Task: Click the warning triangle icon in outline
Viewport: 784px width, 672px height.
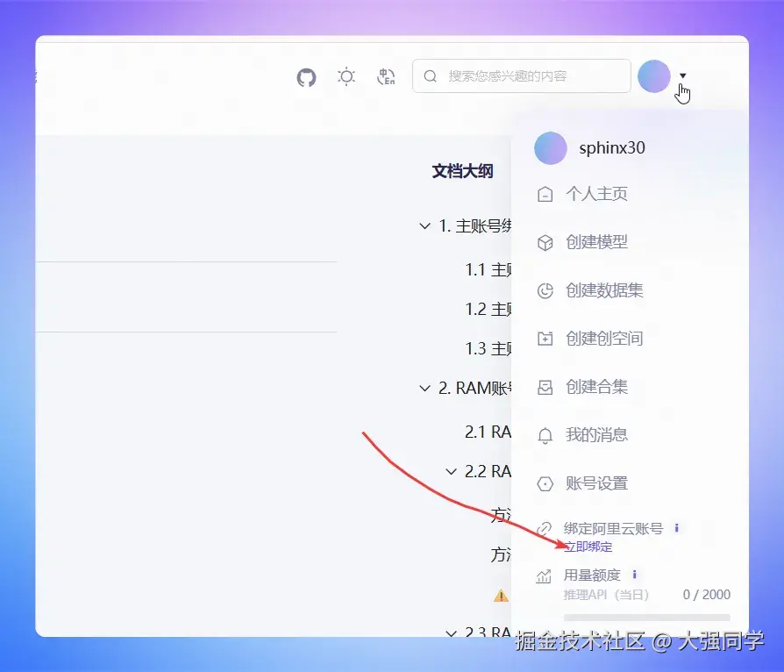Action: 501,596
